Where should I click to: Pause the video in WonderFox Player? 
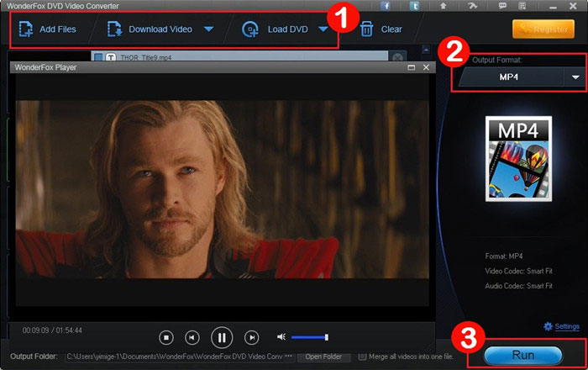pos(222,338)
